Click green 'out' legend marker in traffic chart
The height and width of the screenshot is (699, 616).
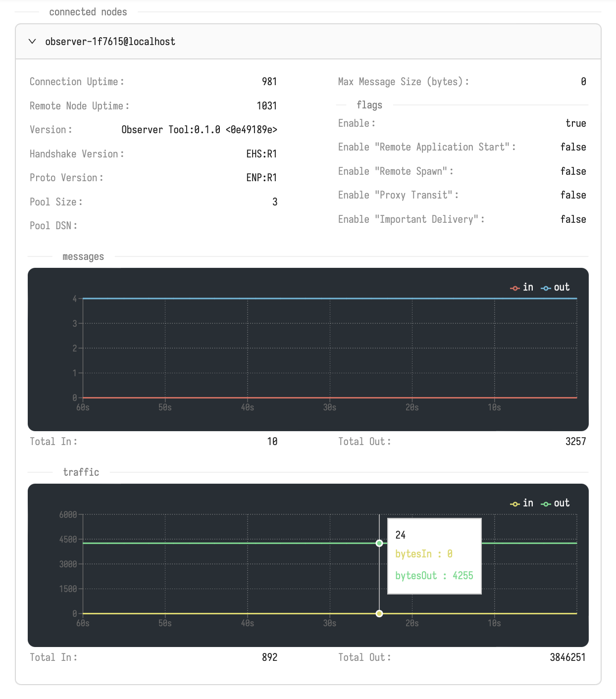coord(546,504)
